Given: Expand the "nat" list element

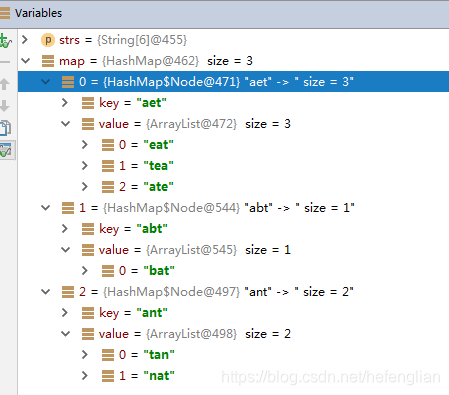Looking at the screenshot, I should coord(85,376).
